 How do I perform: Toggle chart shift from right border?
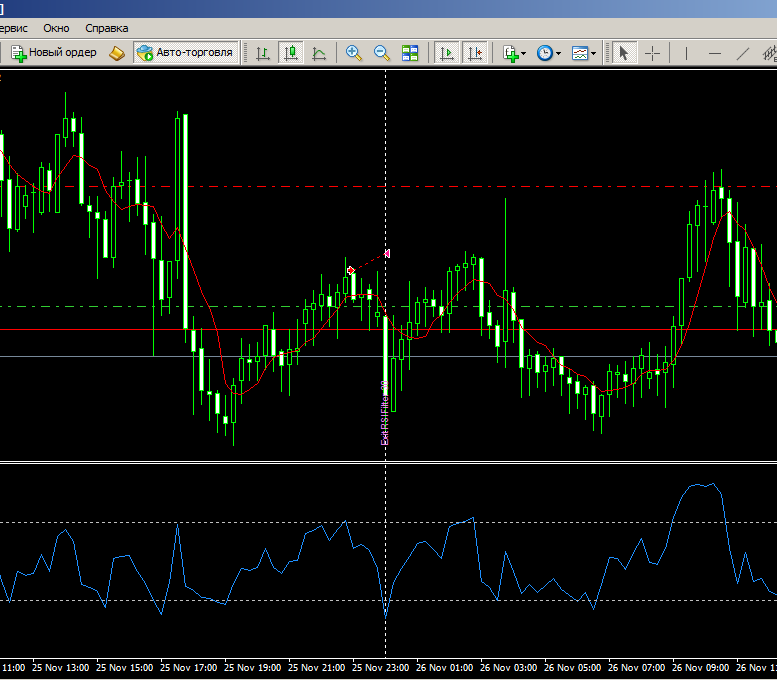pyautogui.click(x=475, y=53)
